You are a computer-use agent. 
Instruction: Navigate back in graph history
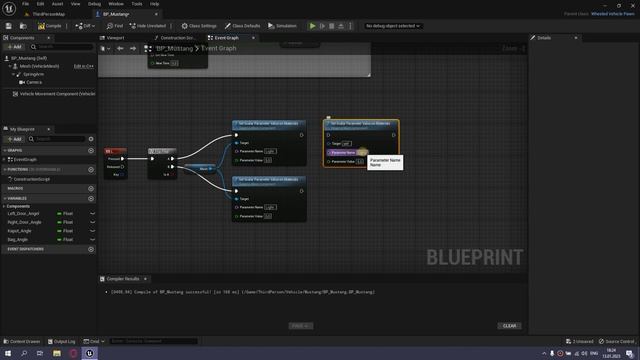click(120, 48)
